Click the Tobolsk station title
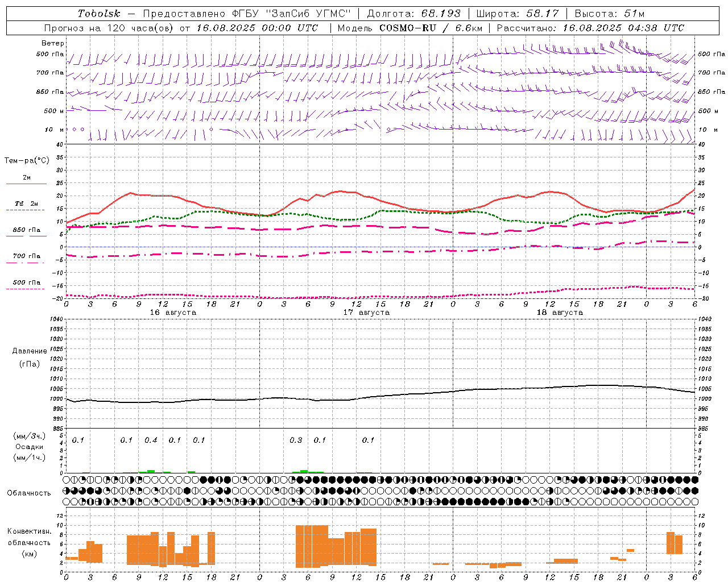 (x=99, y=14)
